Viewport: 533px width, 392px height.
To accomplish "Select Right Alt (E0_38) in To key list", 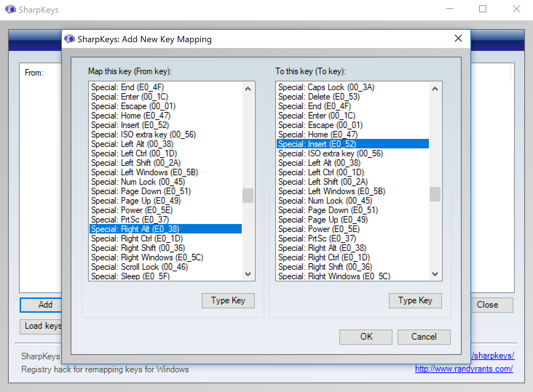I will 353,248.
